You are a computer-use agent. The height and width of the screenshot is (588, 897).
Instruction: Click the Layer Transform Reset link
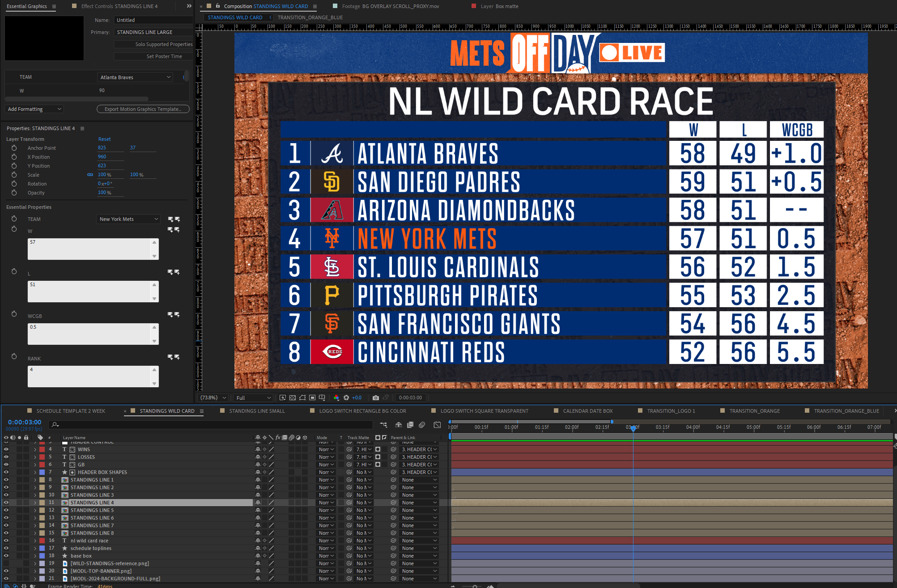pos(104,139)
